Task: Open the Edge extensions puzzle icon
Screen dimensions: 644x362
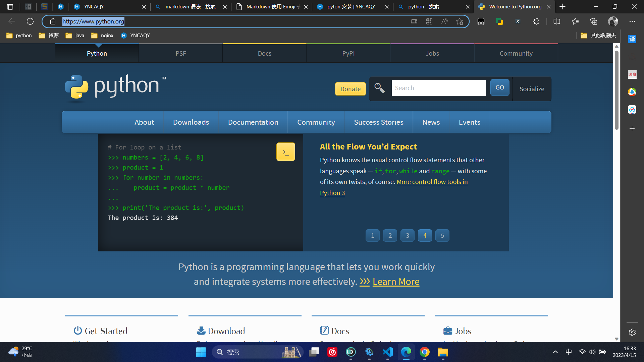Action: coord(536,21)
